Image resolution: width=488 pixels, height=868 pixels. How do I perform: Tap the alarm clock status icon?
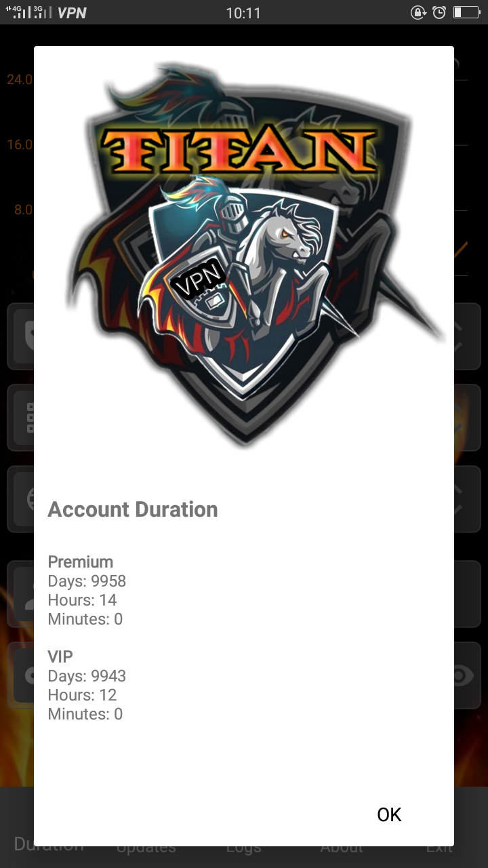coord(439,13)
